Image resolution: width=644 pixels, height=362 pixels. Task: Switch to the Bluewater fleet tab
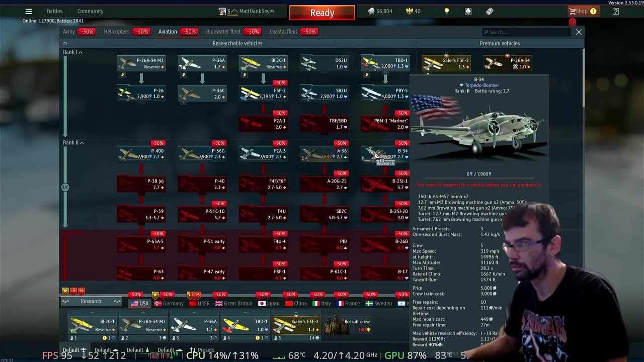pos(223,32)
